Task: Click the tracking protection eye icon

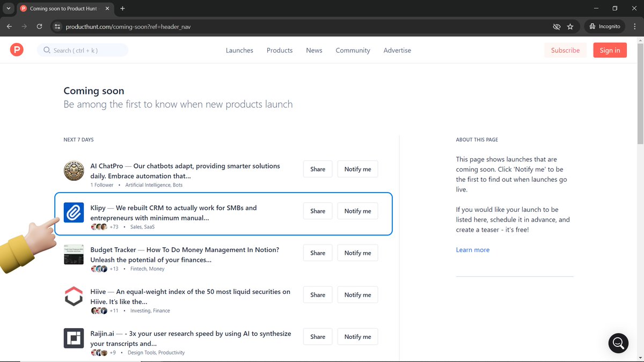Action: pos(557,26)
